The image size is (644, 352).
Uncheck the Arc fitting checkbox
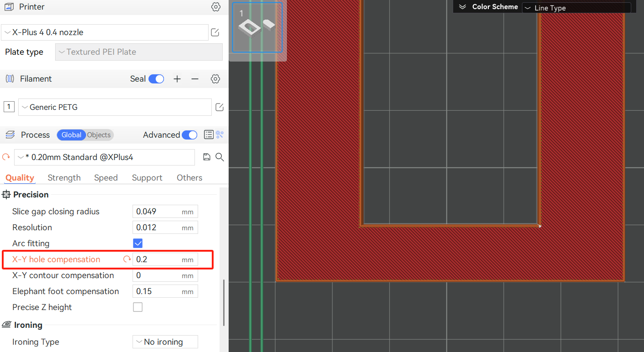[x=138, y=243]
